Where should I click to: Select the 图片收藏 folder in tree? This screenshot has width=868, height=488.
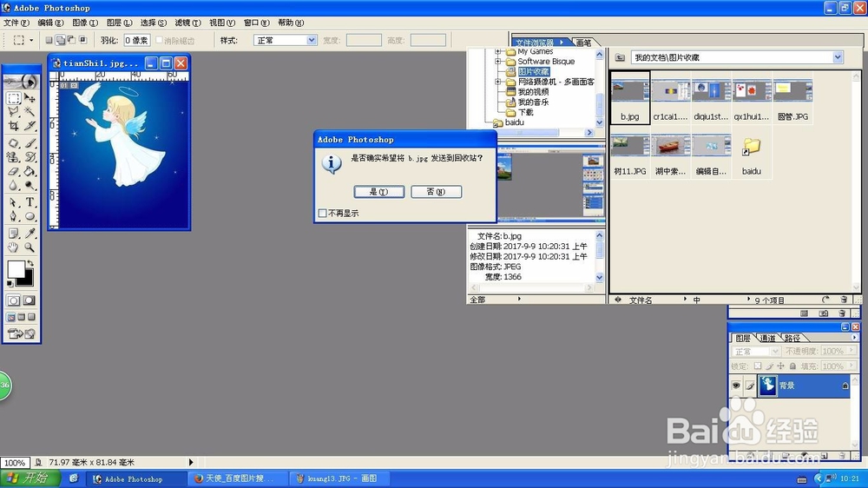coord(533,71)
